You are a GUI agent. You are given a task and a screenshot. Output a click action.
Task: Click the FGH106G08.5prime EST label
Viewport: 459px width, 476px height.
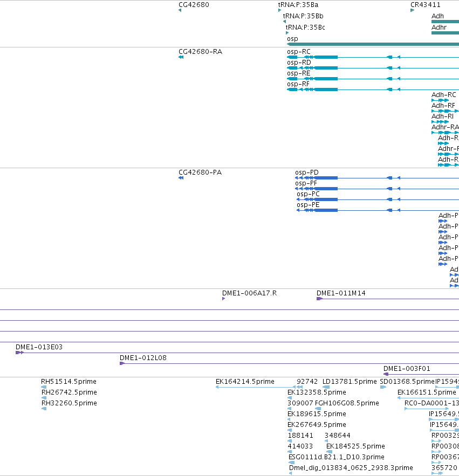pyautogui.click(x=347, y=403)
